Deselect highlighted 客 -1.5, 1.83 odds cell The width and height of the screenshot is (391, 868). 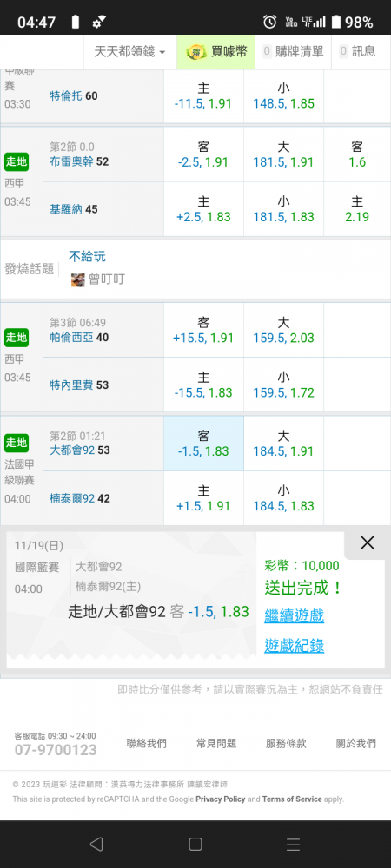tap(203, 444)
